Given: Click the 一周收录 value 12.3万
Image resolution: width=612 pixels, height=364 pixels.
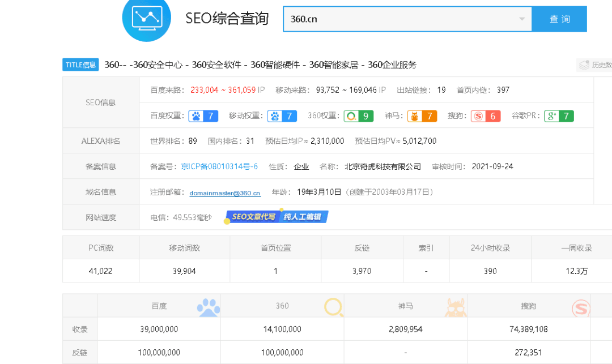Looking at the screenshot, I should (x=577, y=271).
